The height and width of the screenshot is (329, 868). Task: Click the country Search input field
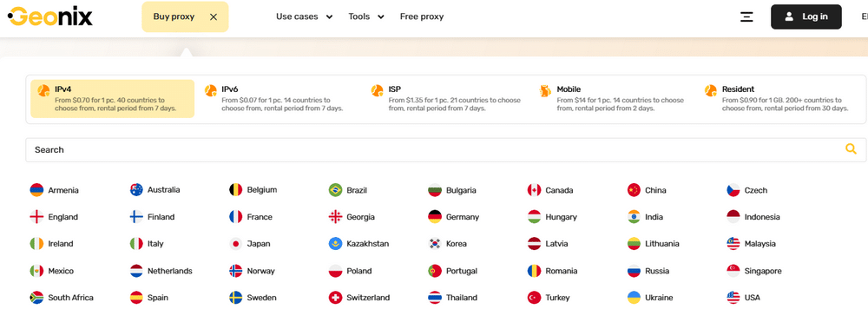pos(445,149)
